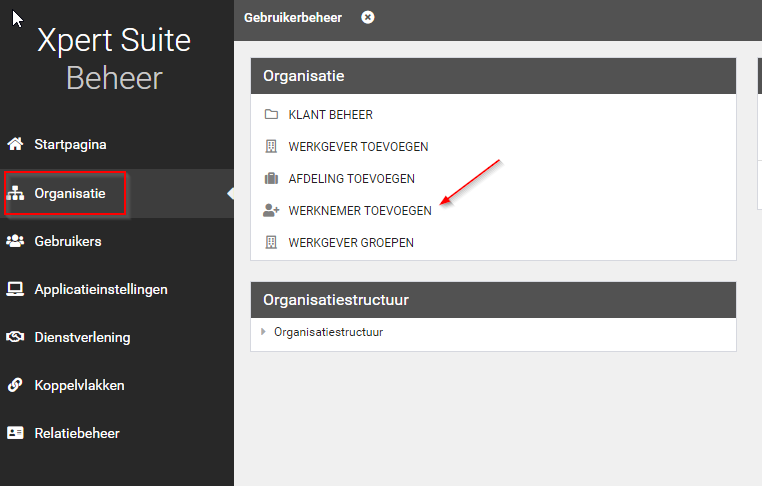Click the ID card icon for Relatiebeheer
Viewport: 762px width, 486px height.
coord(15,433)
